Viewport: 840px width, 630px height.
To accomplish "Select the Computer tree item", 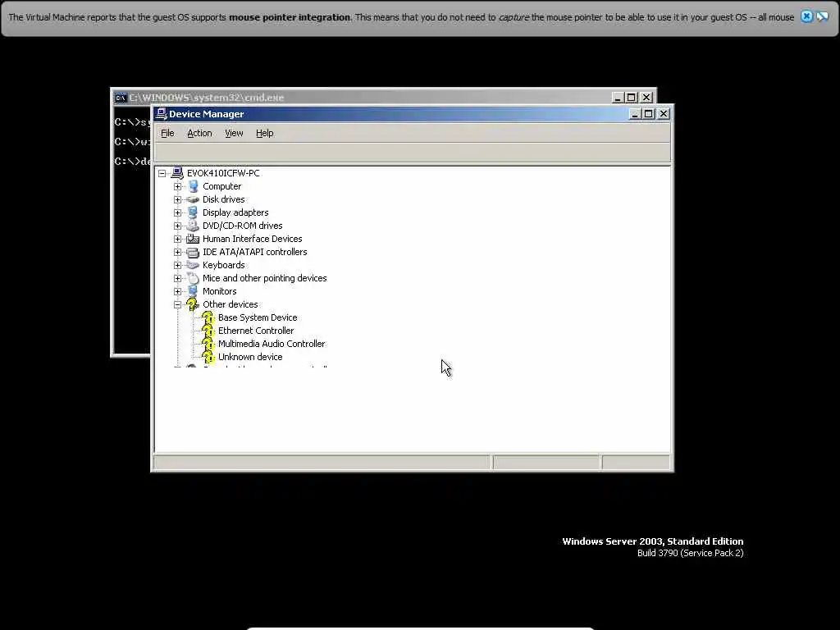I will pyautogui.click(x=221, y=186).
